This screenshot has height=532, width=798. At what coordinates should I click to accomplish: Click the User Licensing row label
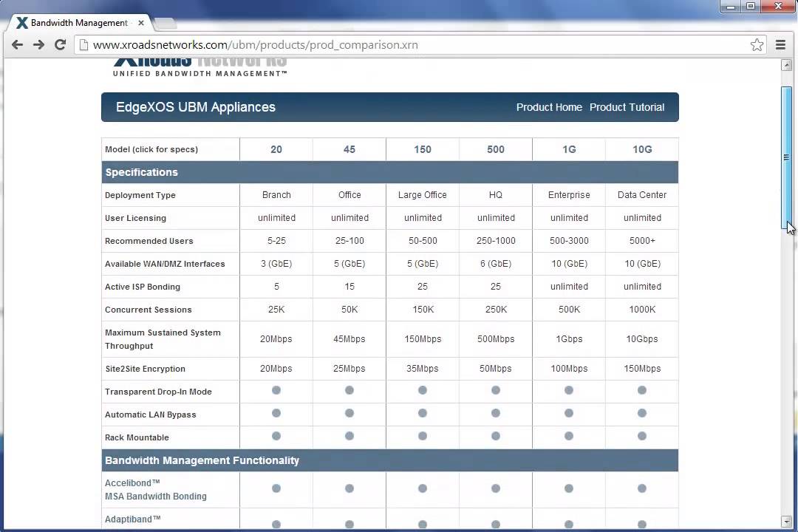point(135,218)
